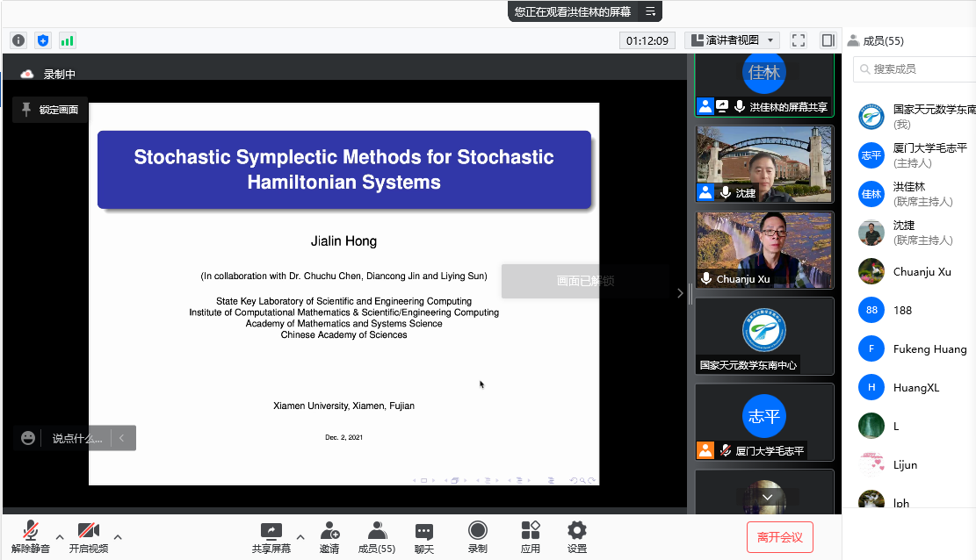Open the Chat (聊天) panel
This screenshot has width=976, height=560.
(x=424, y=537)
